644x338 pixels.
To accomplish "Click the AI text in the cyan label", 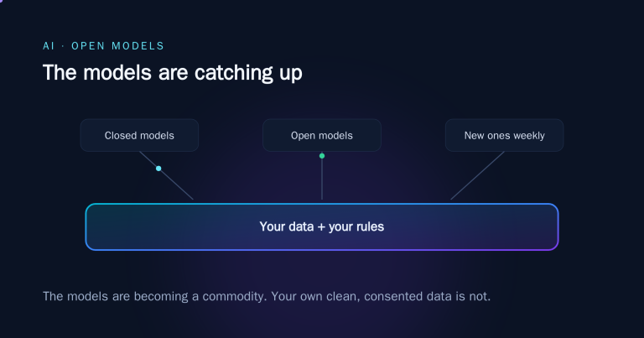I will tap(49, 46).
